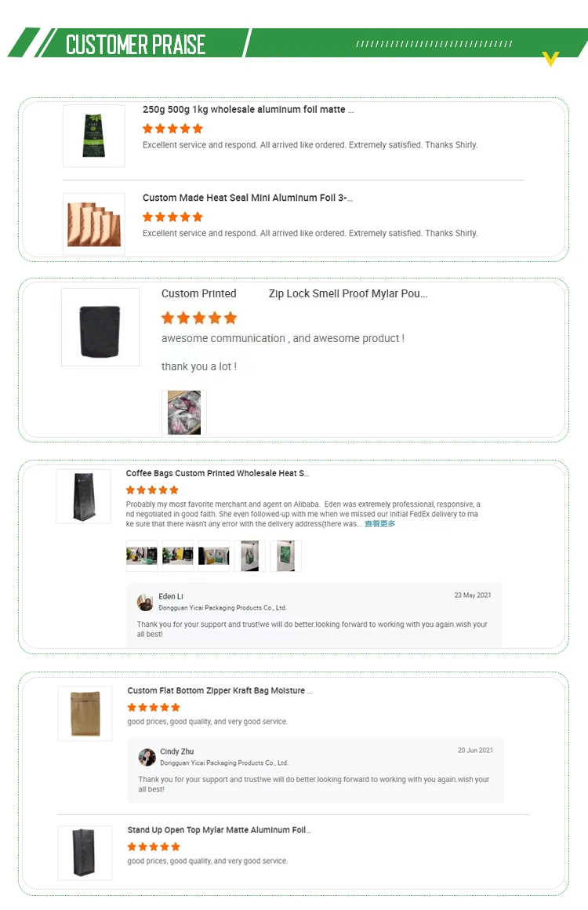Open the first review photo in coffee bags review
The image size is (588, 910).
(x=141, y=556)
